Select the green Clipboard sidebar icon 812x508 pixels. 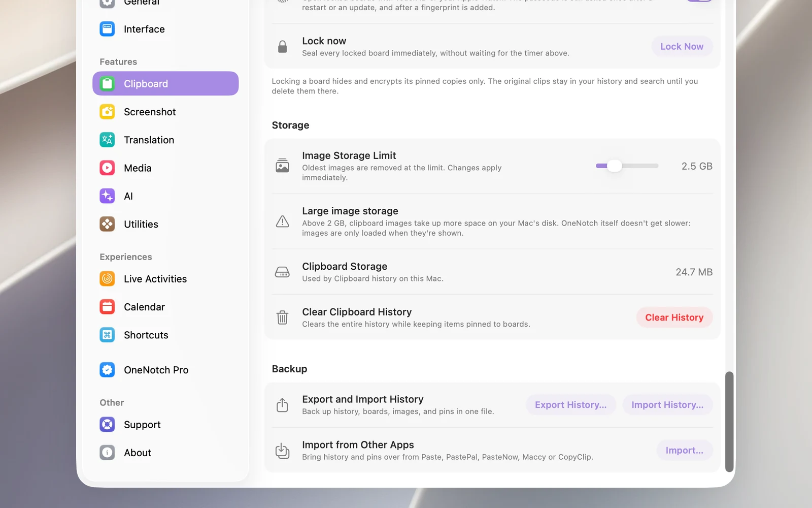click(107, 83)
